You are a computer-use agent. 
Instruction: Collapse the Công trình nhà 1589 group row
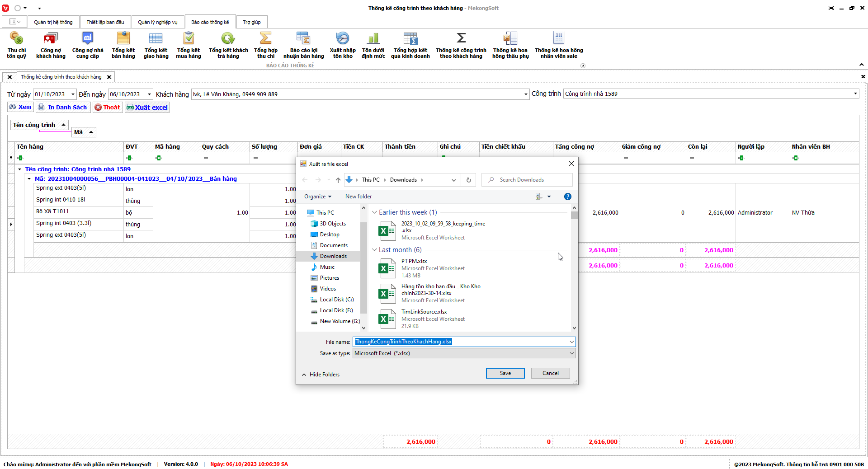point(20,169)
